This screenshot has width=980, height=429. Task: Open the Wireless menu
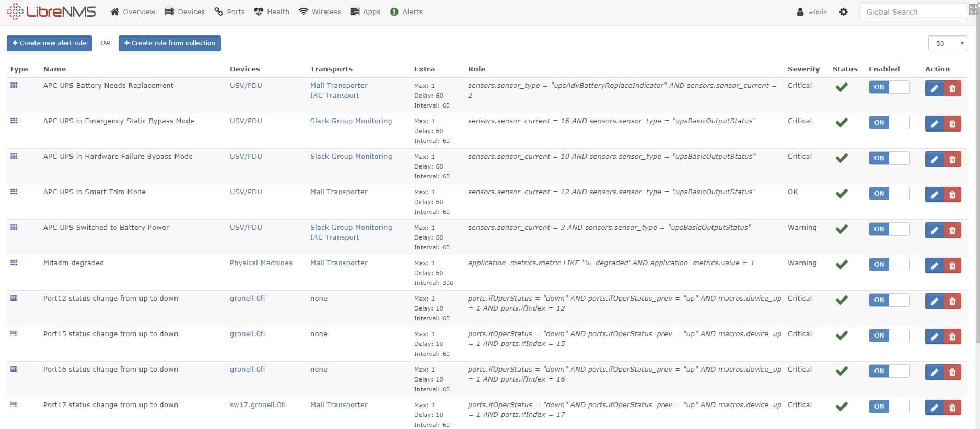[320, 11]
